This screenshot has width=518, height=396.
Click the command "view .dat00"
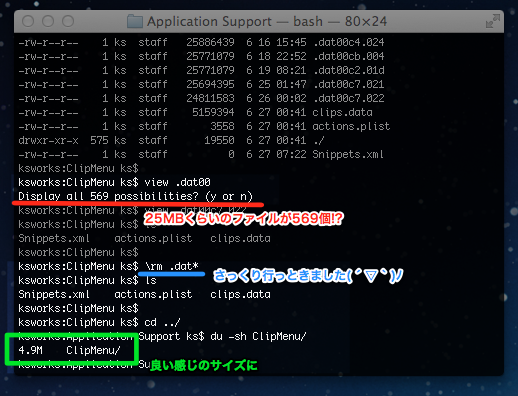click(177, 182)
